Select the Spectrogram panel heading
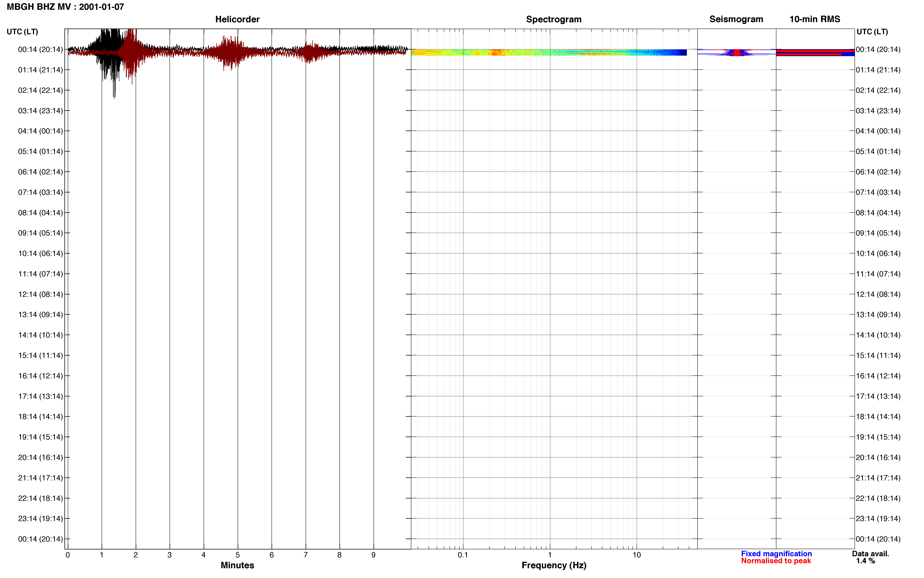This screenshot has width=924, height=578. coord(554,19)
